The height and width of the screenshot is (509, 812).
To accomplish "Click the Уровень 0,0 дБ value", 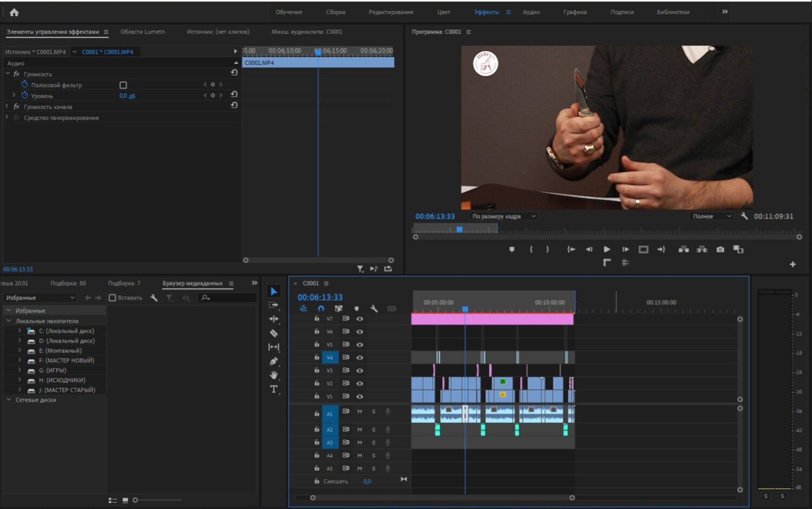I will [x=127, y=96].
